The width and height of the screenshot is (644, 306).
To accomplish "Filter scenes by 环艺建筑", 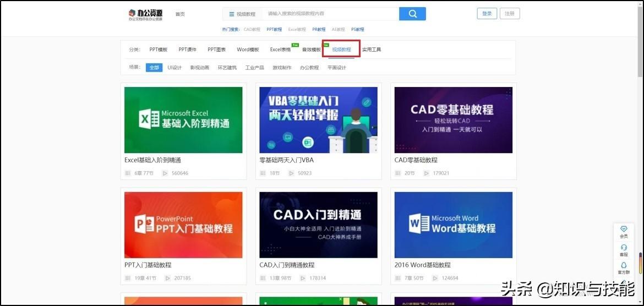I will 227,68.
